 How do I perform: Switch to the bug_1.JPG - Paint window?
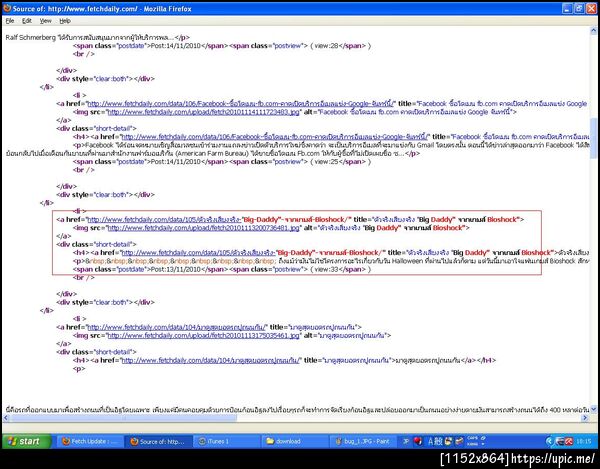(363, 441)
